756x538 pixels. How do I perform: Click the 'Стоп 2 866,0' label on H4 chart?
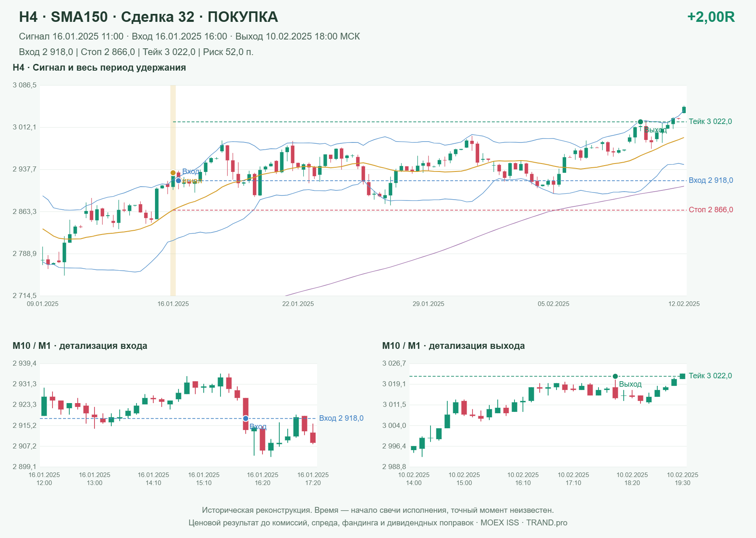pos(711,210)
